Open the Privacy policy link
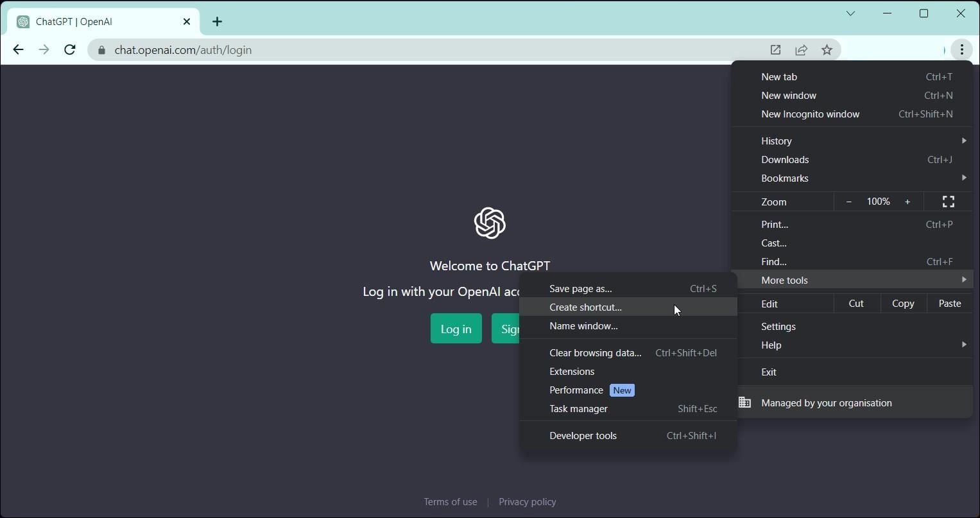This screenshot has height=518, width=980. tap(527, 501)
